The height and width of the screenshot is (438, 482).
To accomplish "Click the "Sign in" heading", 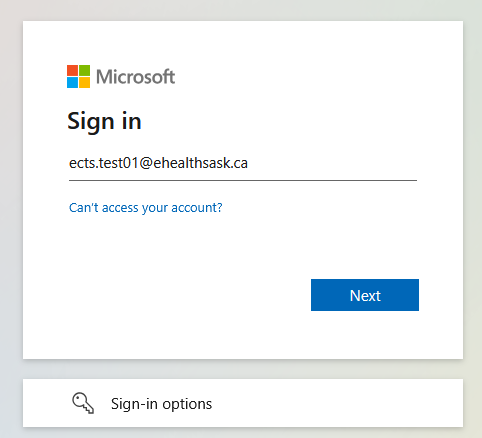I will (104, 121).
